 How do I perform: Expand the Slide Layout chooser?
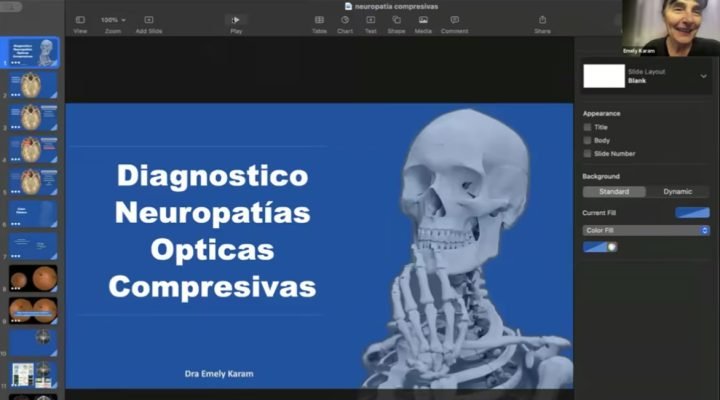point(703,76)
